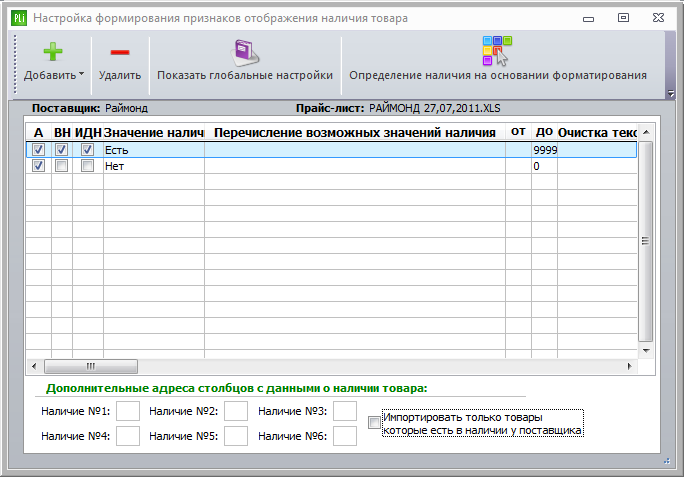Maximize the settings window
684x477 pixels.
[623, 17]
